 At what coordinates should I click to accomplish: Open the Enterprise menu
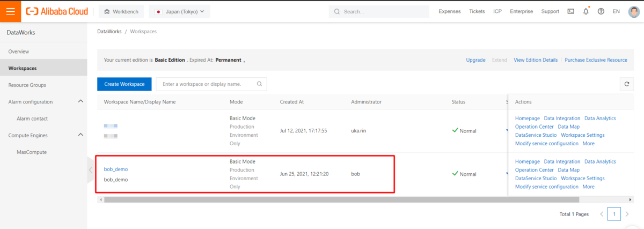[x=522, y=11]
